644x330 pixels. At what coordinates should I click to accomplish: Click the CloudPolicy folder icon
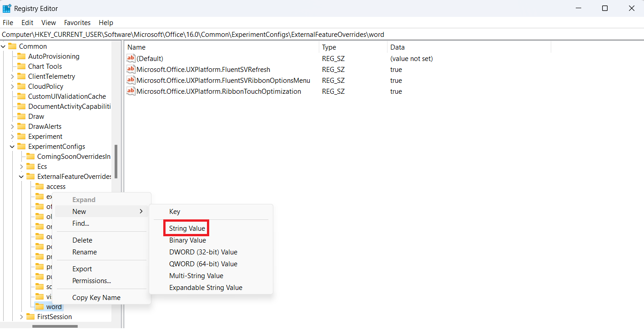coord(21,86)
